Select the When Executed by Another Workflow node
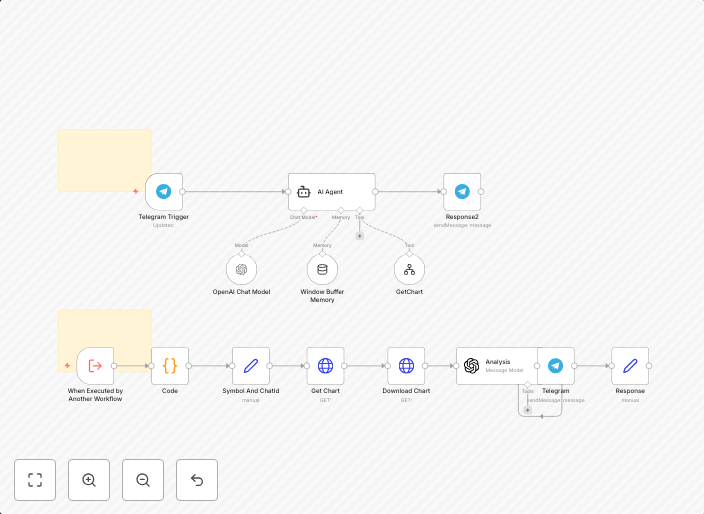704x514 pixels. [96, 366]
